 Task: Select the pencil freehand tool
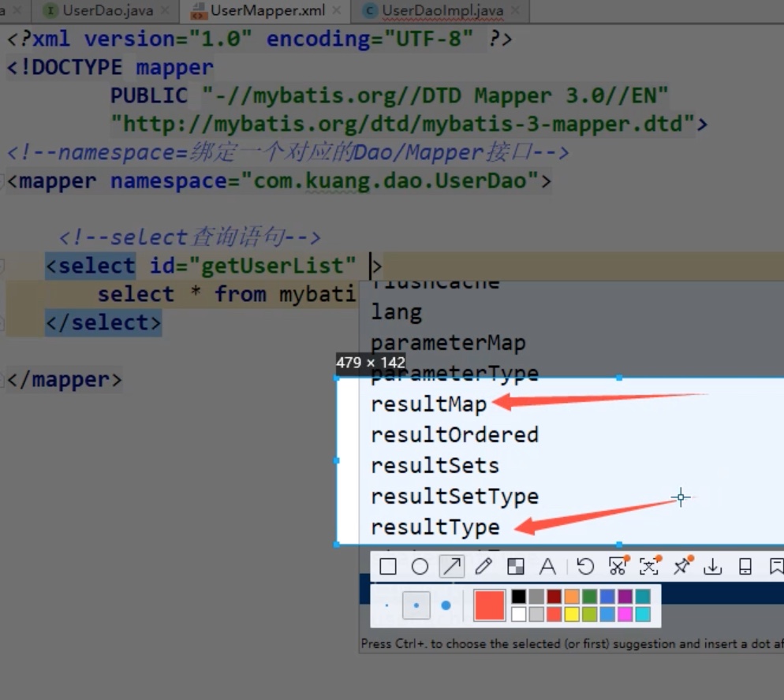pos(483,566)
